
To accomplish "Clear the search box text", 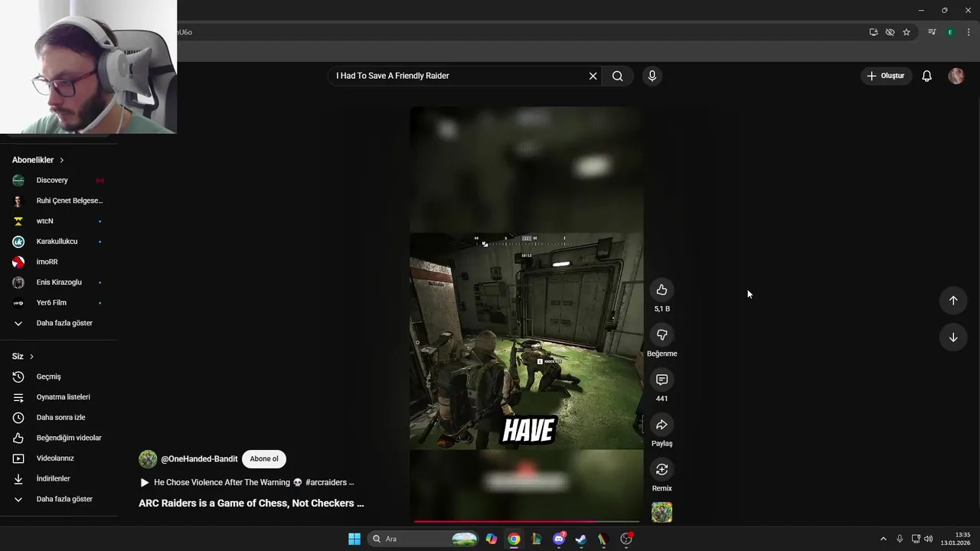I will click(x=593, y=76).
